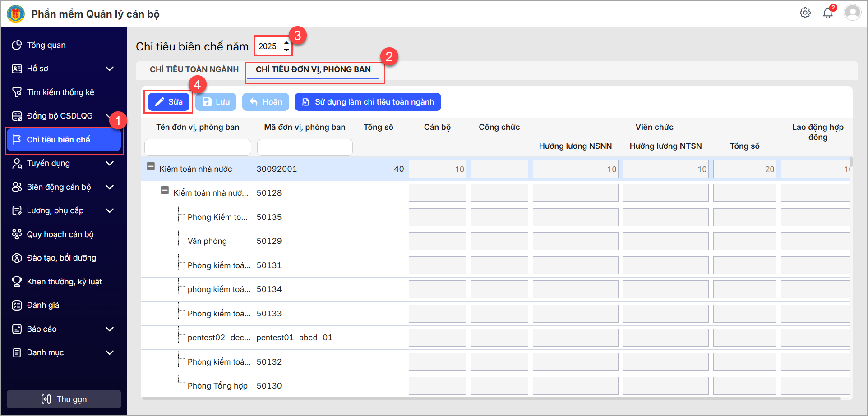Viewport: 868px width, 416px height.
Task: Click the user avatar icon
Action: pos(852,12)
